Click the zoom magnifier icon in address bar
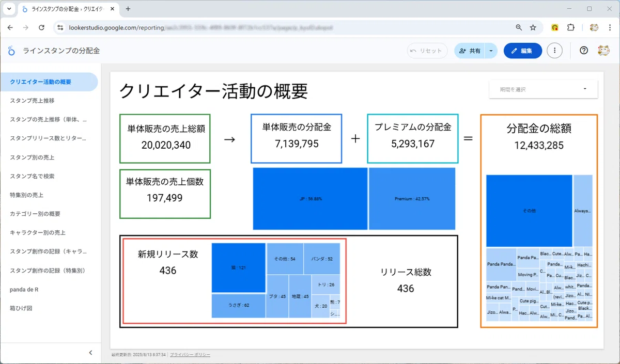The height and width of the screenshot is (364, 620). [519, 27]
